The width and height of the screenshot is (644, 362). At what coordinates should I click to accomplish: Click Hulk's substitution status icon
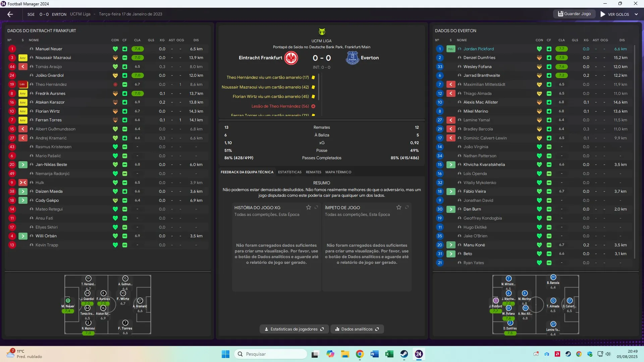(22, 183)
